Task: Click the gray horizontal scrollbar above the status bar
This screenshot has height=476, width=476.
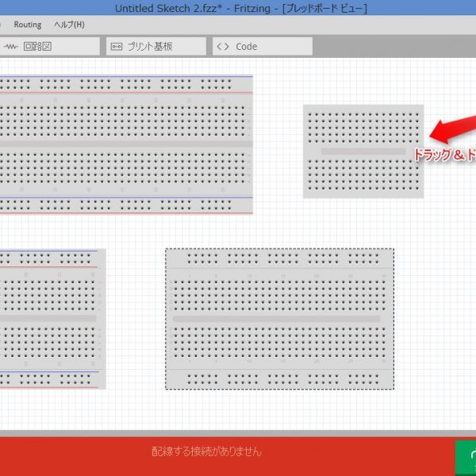Action: pos(238,433)
